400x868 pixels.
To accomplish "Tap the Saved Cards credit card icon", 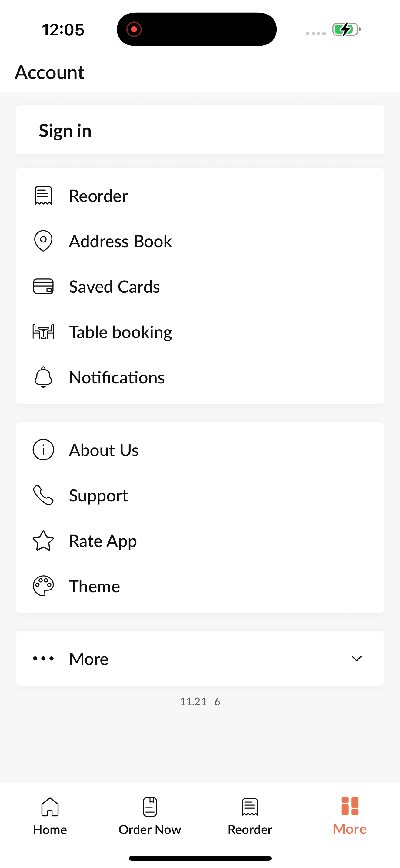I will pos(43,286).
